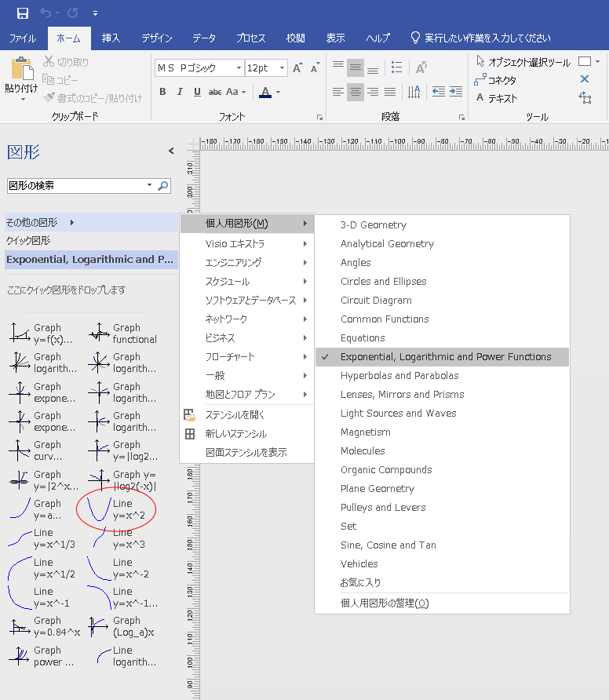Toggle Bold formatting
Image resolution: width=609 pixels, height=700 pixels.
162,92
